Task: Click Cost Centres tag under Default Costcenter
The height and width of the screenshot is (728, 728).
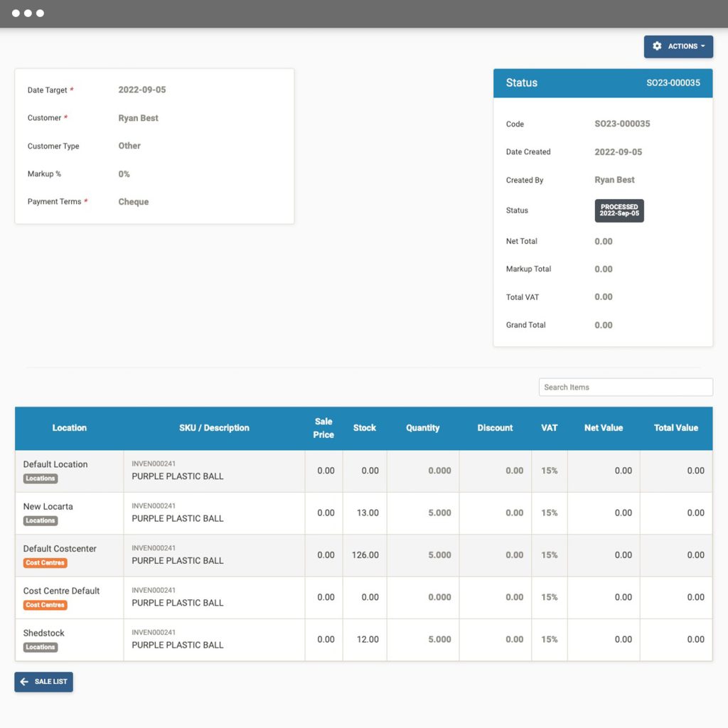Action: click(45, 563)
